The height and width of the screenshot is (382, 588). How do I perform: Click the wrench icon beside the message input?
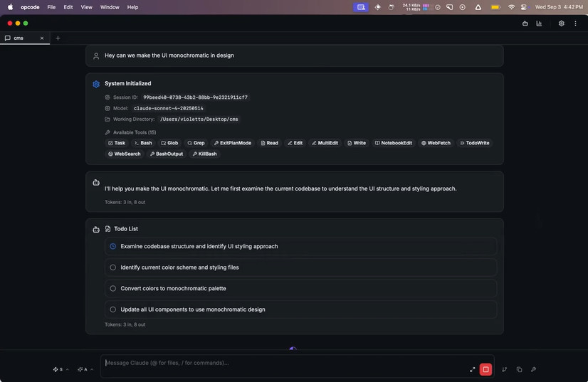[x=533, y=370]
